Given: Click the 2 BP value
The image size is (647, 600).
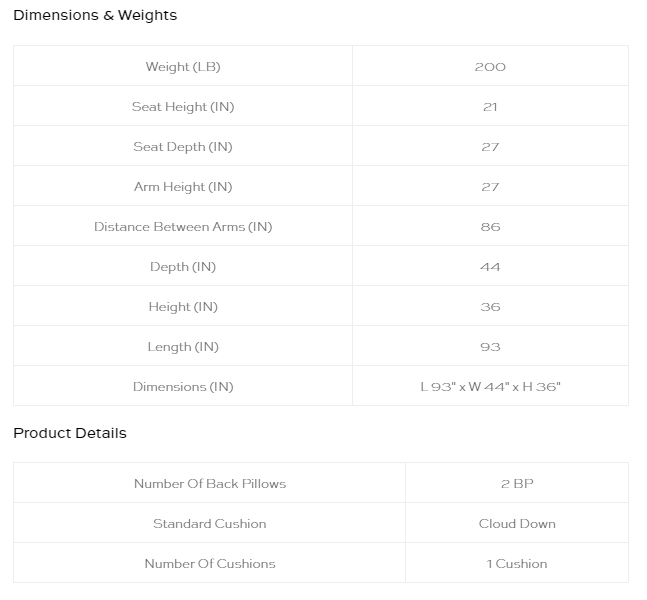Looking at the screenshot, I should [x=517, y=484].
